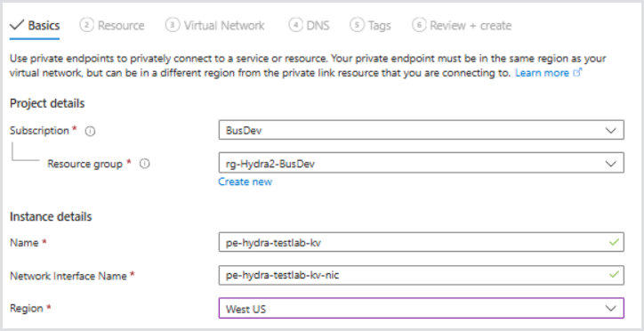Click the Subscription dropdown chevron arrow
This screenshot has width=644, height=331.
(611, 131)
